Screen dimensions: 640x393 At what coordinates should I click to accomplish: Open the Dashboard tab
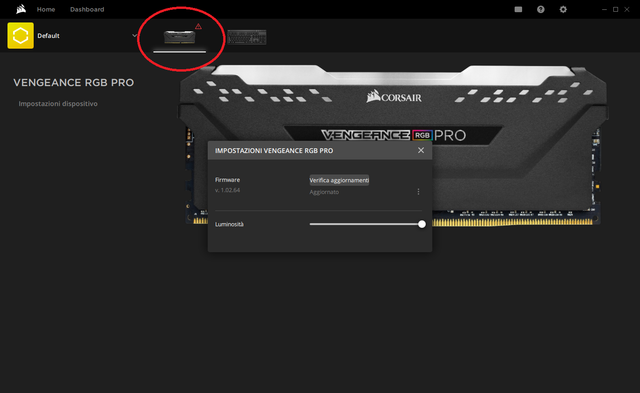click(87, 9)
